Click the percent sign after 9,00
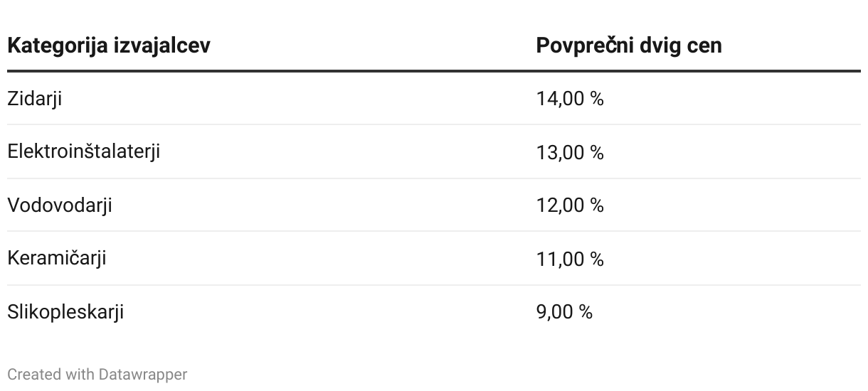The height and width of the screenshot is (391, 868). click(x=586, y=311)
